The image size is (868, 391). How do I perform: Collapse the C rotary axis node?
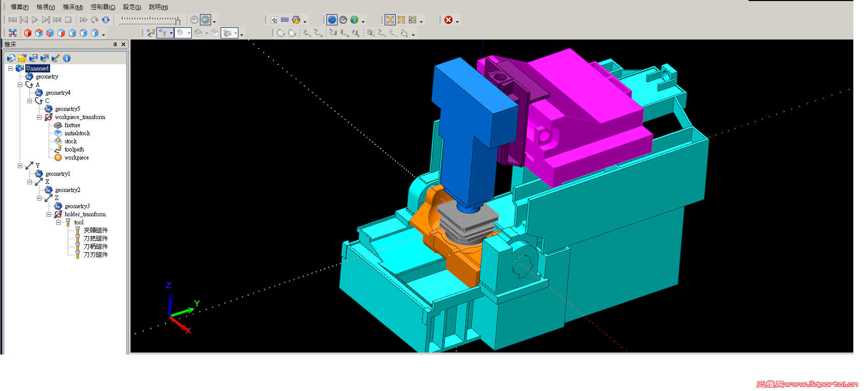(29, 101)
